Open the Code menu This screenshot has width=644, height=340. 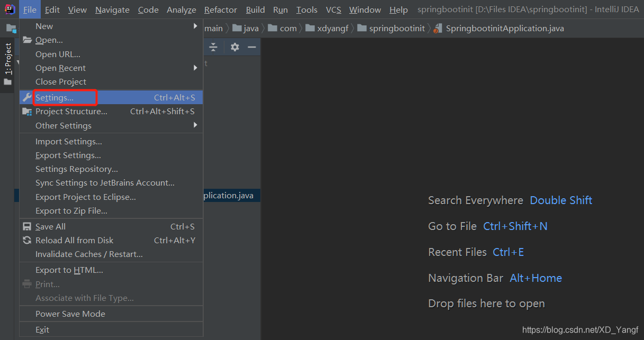point(148,10)
